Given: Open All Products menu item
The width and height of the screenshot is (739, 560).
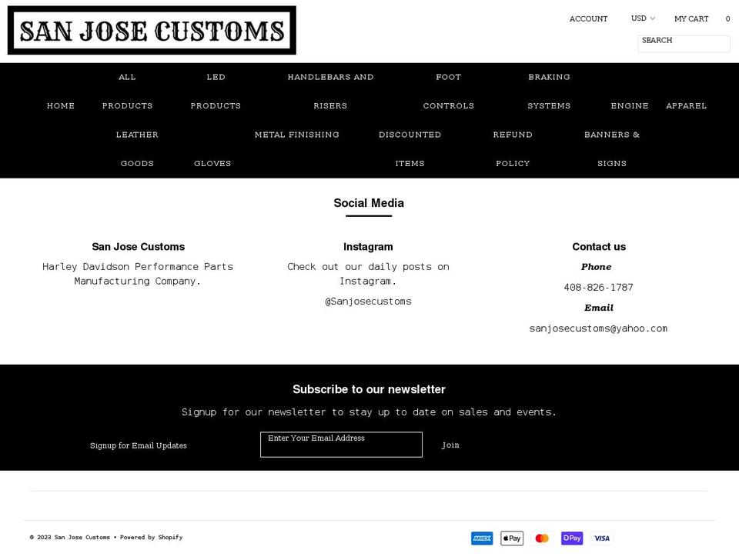Looking at the screenshot, I should (127, 92).
